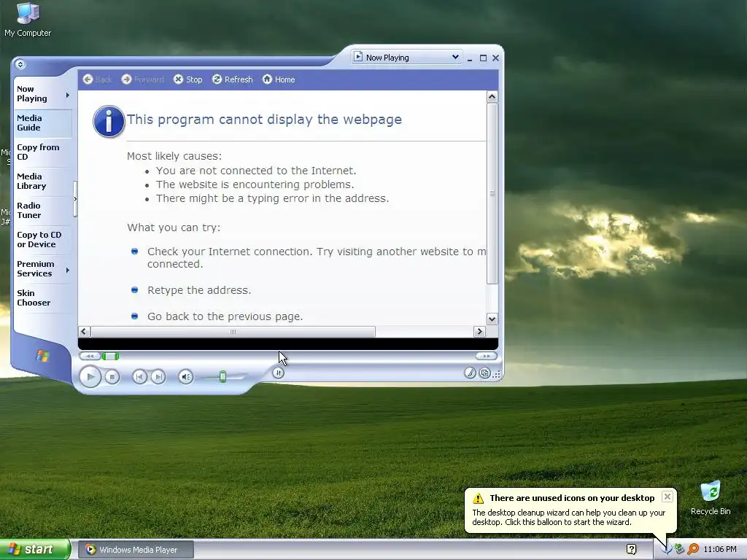Click 'You are not connected to the Internet.'
Viewport: 747px width, 560px height.
(x=256, y=171)
